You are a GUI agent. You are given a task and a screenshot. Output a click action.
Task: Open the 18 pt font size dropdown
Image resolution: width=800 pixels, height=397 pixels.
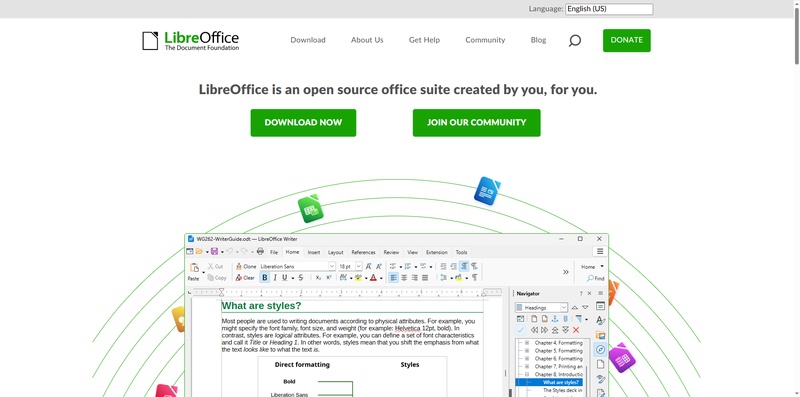(359, 266)
